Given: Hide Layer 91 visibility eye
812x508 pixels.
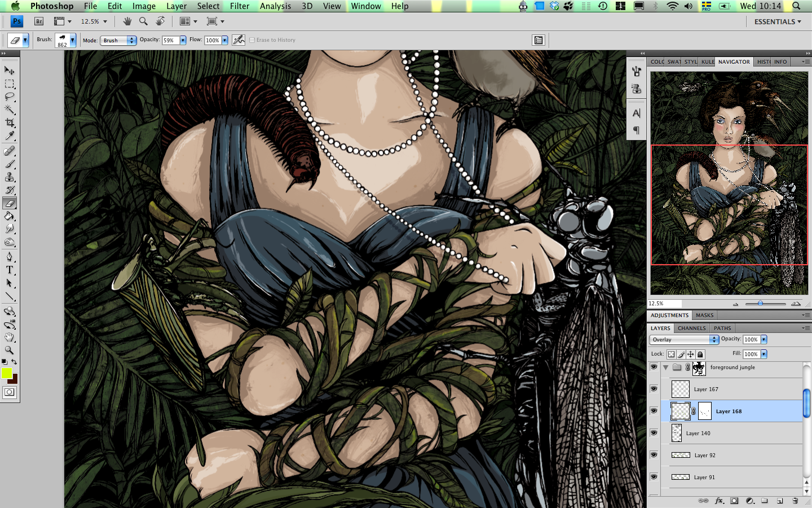Looking at the screenshot, I should (x=654, y=477).
